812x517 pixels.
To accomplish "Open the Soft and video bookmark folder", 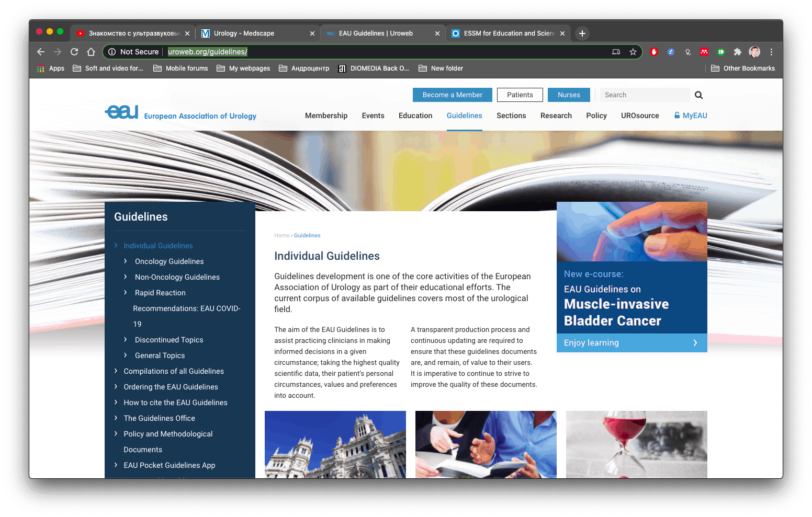I will [108, 68].
